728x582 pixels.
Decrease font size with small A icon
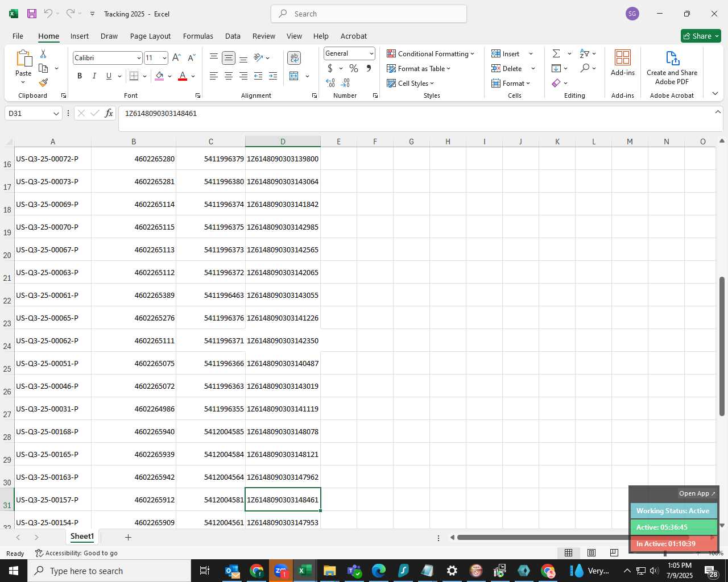click(191, 58)
